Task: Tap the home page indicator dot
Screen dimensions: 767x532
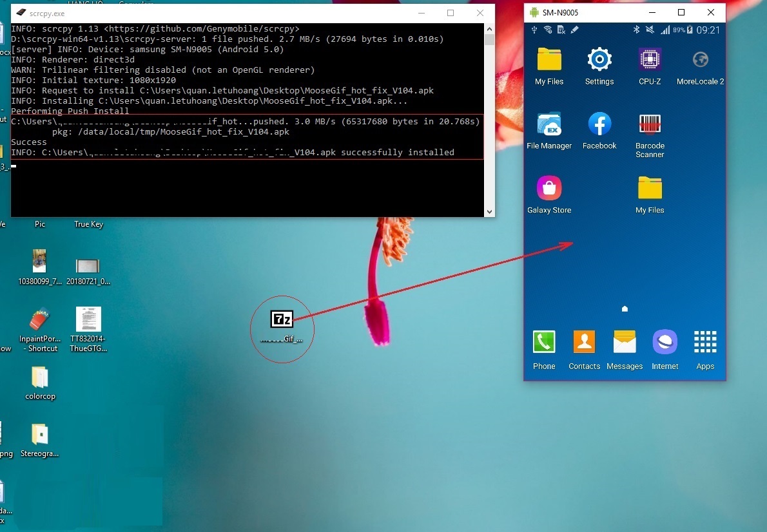Action: (x=625, y=309)
